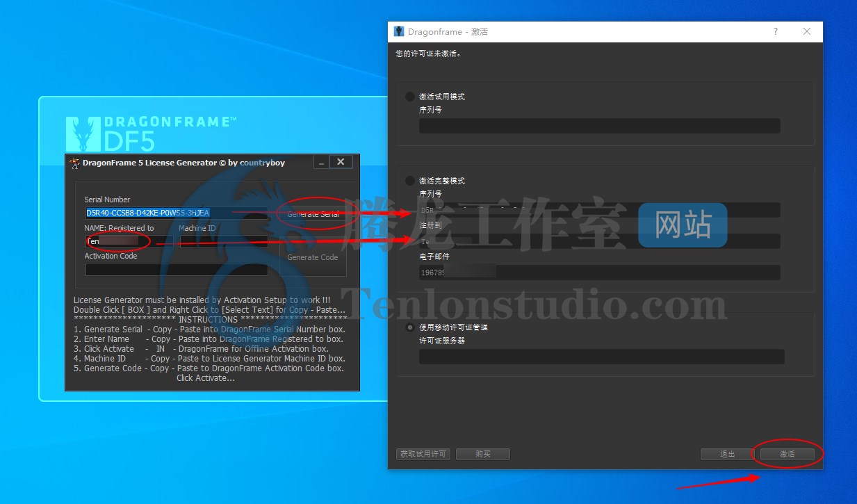Click the 许可证服务器 input field
The image size is (857, 504).
[601, 357]
